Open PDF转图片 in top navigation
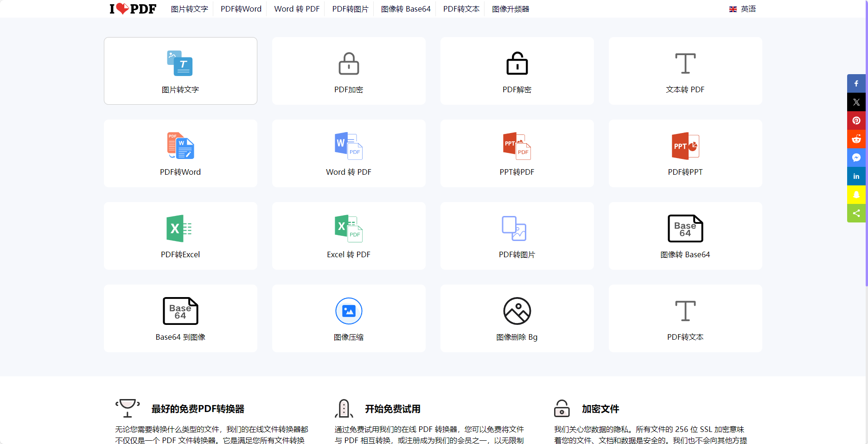 coord(350,9)
